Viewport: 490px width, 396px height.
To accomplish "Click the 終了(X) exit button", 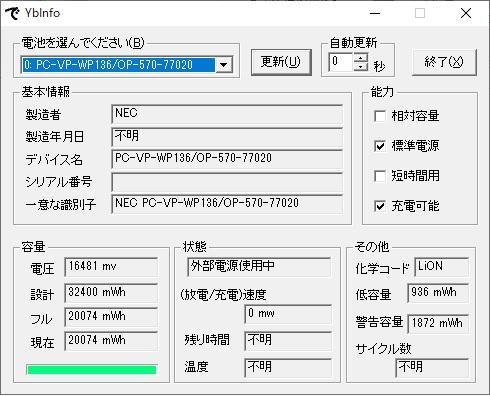I will [444, 62].
